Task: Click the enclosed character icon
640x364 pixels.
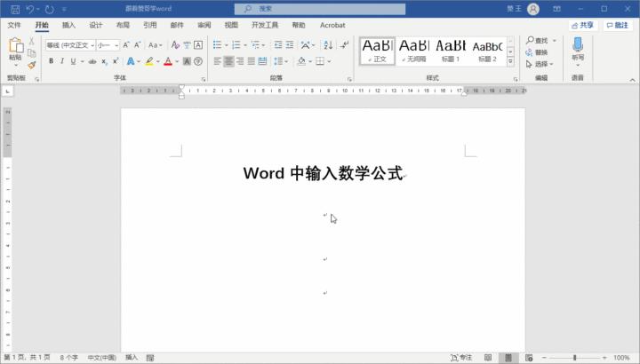Action: tap(198, 61)
